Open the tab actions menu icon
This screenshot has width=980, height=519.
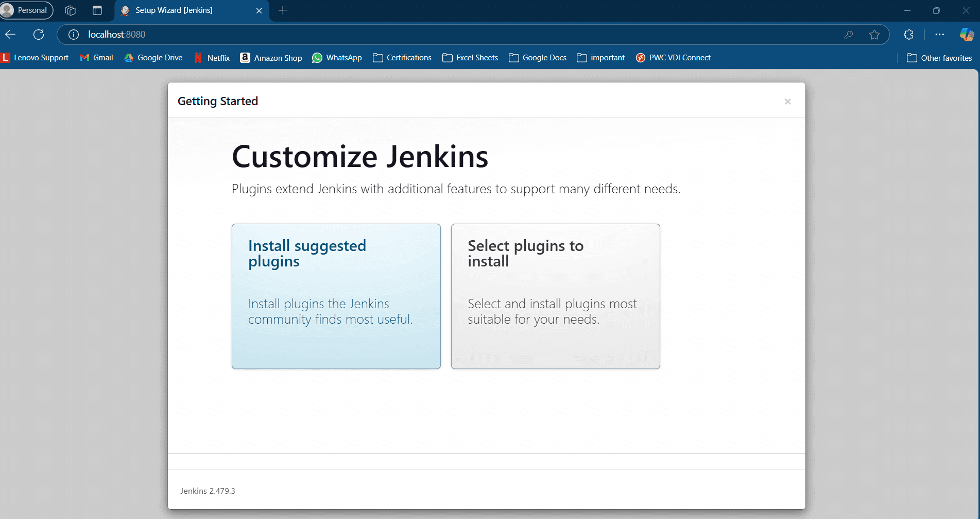click(x=97, y=10)
